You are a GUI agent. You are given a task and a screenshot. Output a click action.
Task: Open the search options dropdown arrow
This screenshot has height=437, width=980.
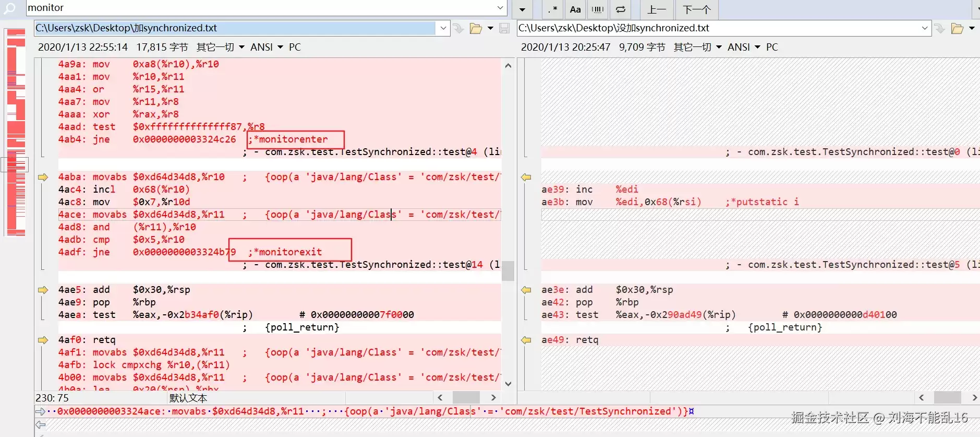(x=522, y=9)
